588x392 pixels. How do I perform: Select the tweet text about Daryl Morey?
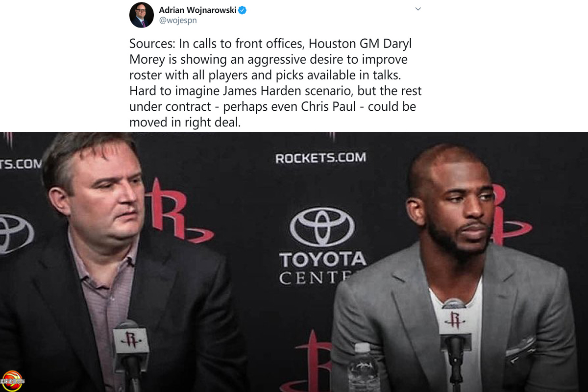coord(275,83)
